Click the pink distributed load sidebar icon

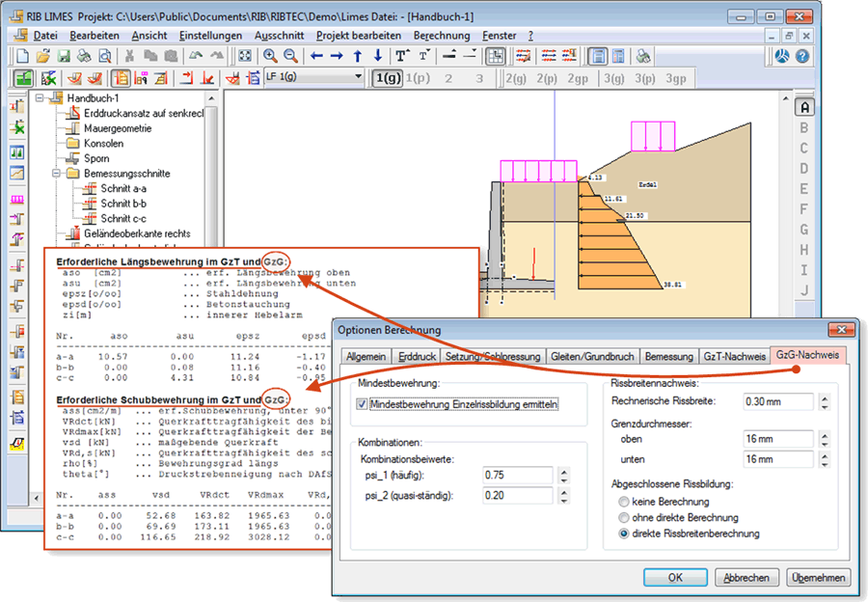tap(17, 200)
